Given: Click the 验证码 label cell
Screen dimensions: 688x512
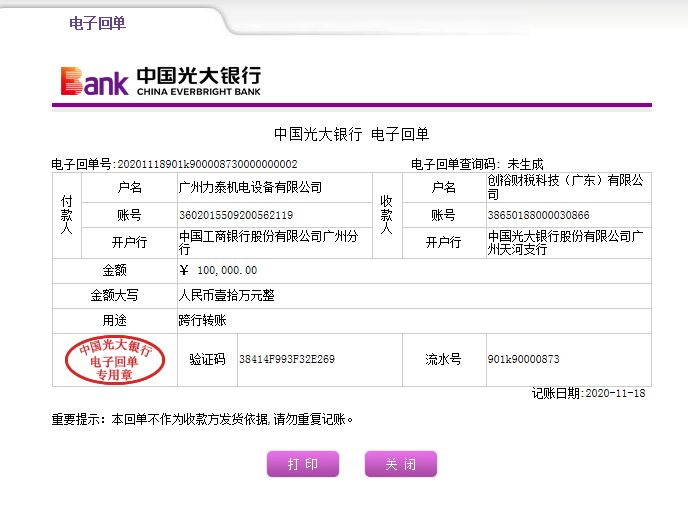Looking at the screenshot, I should [x=207, y=360].
